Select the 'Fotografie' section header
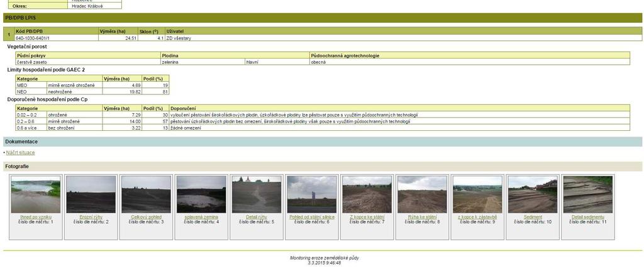Viewport: 644px width, 268px height. coord(323,167)
